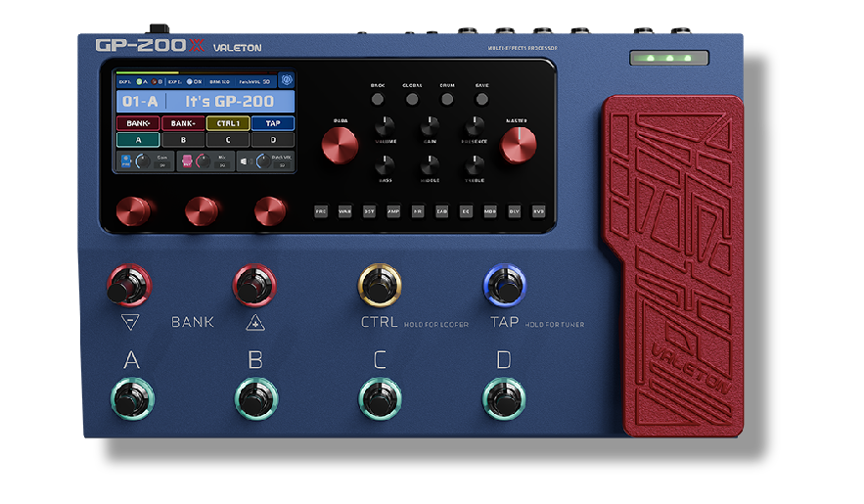
Task: Tap the pink pedal icon on screen
Action: [x=187, y=160]
